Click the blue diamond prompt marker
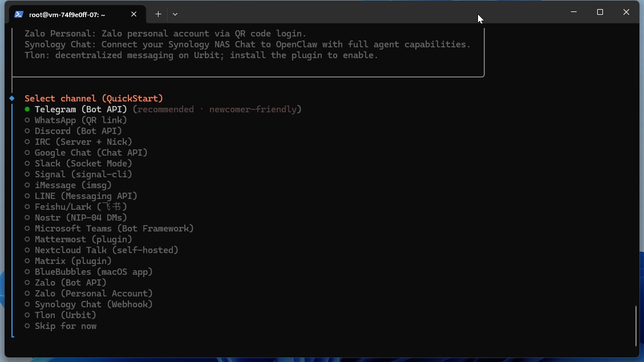Viewport: 644px width, 362px height. pos(12,98)
